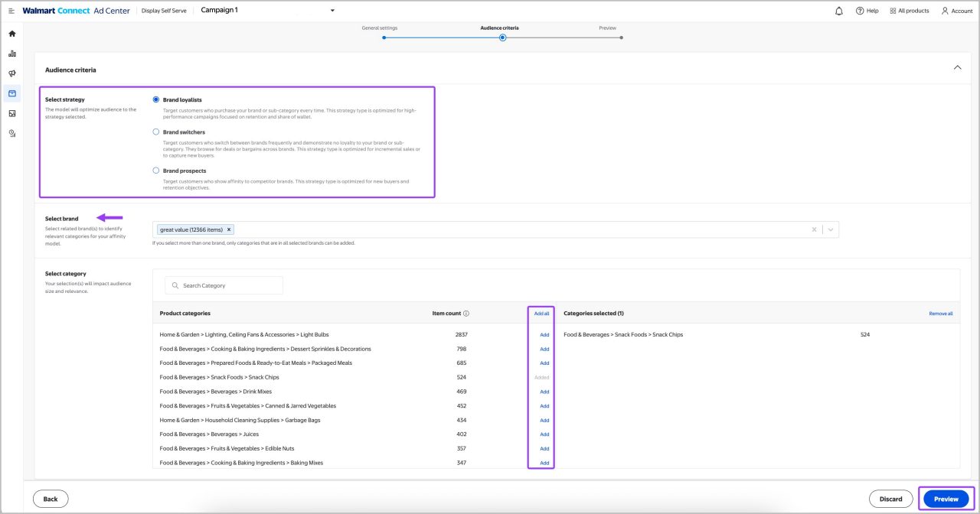
Task: Add Dessert Sprinkles & Decorations category
Action: pos(544,349)
